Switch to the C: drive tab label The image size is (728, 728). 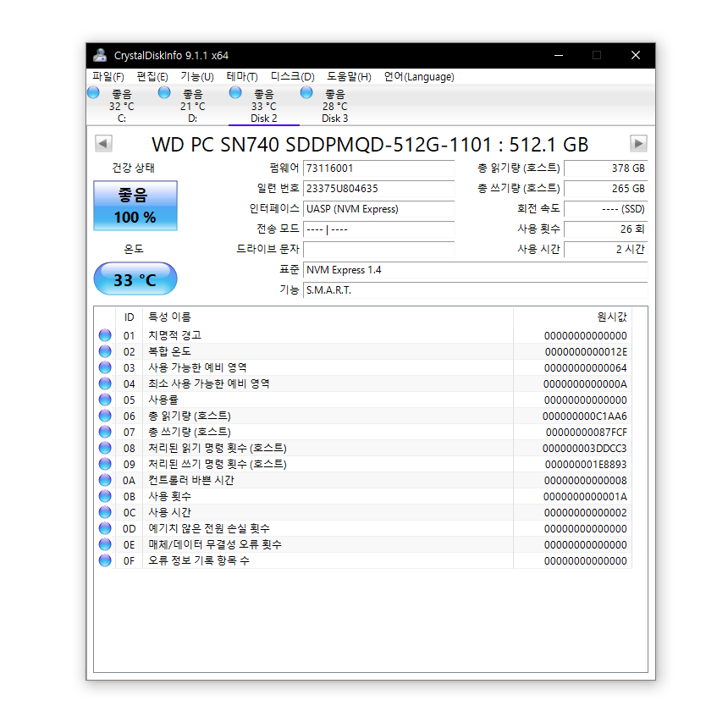coord(122,119)
